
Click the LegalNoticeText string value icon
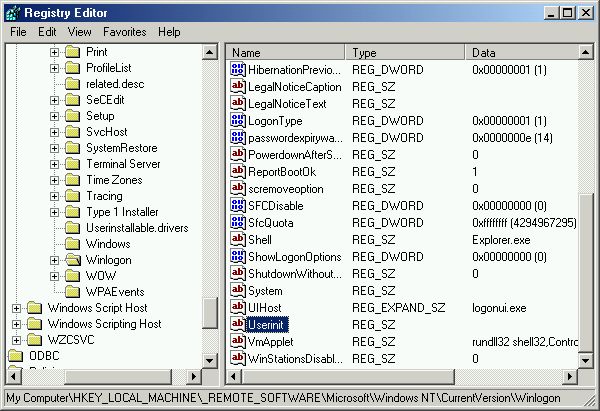coord(238,103)
